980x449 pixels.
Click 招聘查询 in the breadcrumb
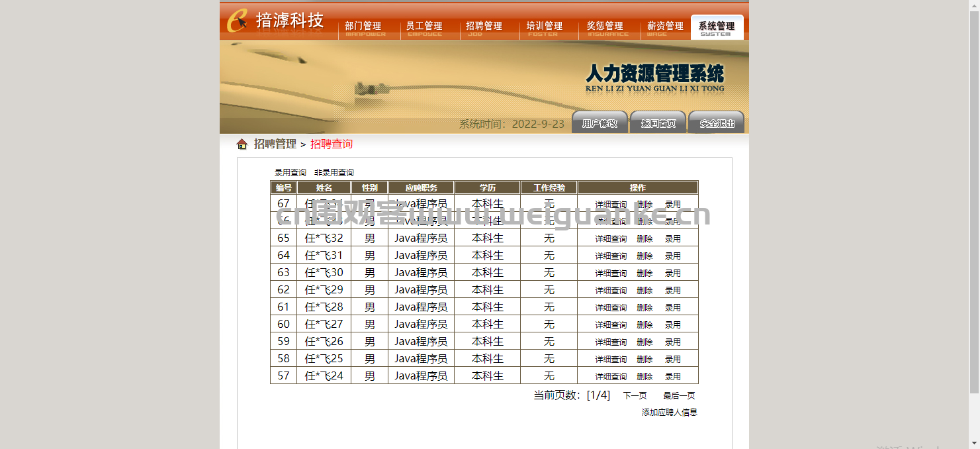tap(332, 144)
